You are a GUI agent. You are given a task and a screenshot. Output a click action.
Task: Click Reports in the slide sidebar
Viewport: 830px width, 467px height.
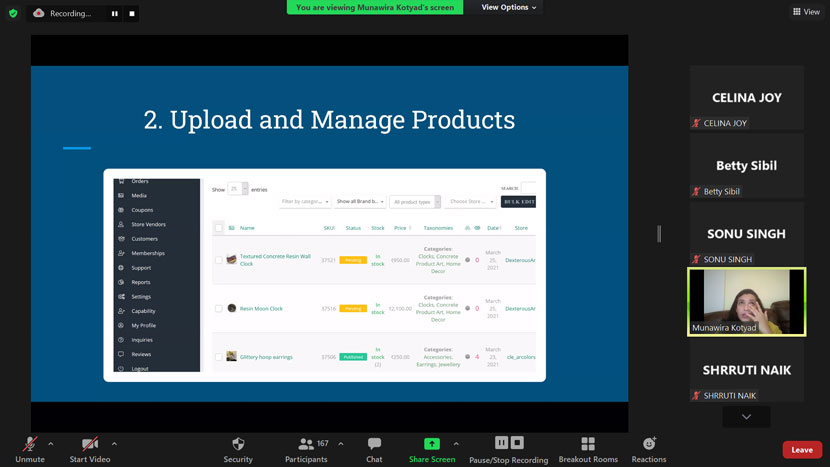(141, 282)
